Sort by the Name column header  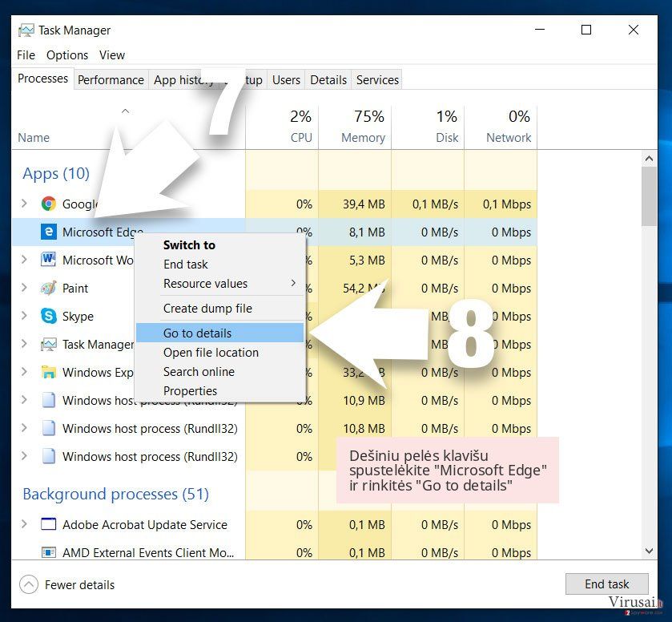pyautogui.click(x=34, y=138)
